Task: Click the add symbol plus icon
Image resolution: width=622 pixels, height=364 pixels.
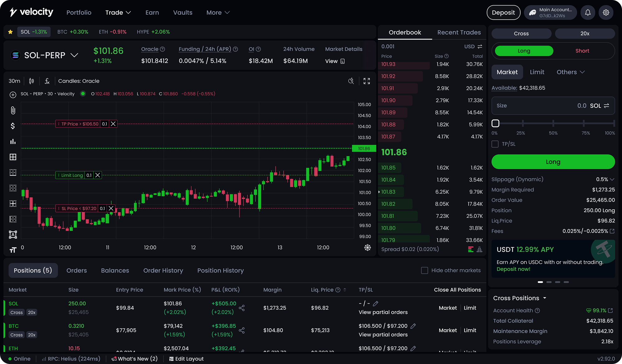Action: (x=13, y=95)
